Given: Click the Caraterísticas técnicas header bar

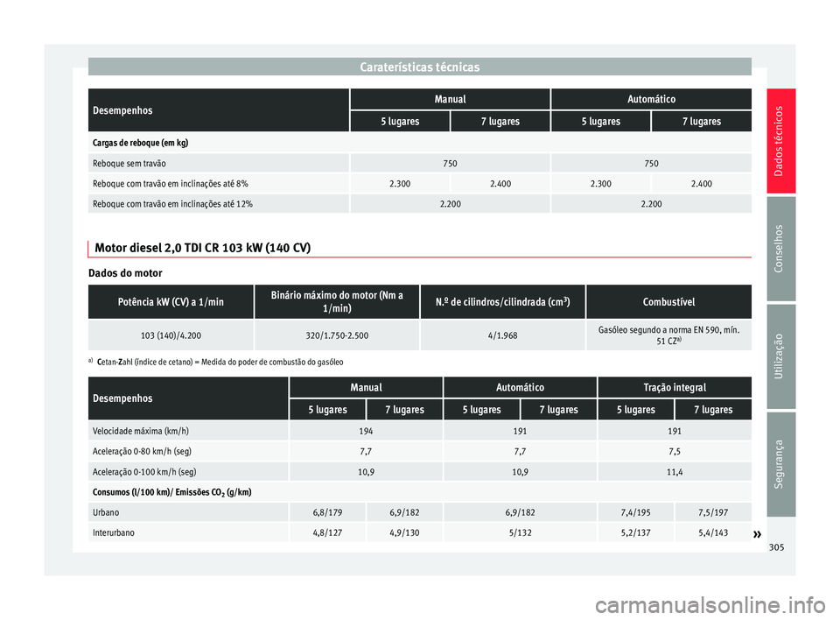Looking at the screenshot, I should [419, 67].
